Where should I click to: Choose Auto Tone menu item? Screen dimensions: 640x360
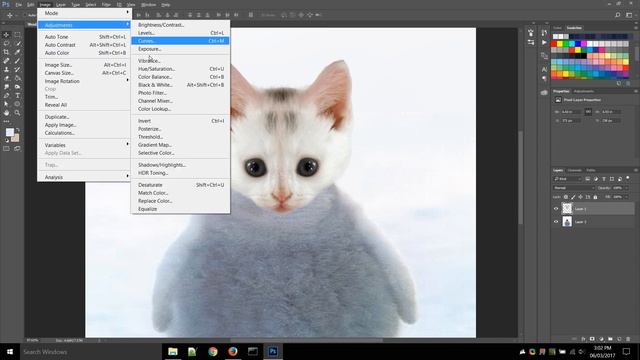(x=84, y=37)
